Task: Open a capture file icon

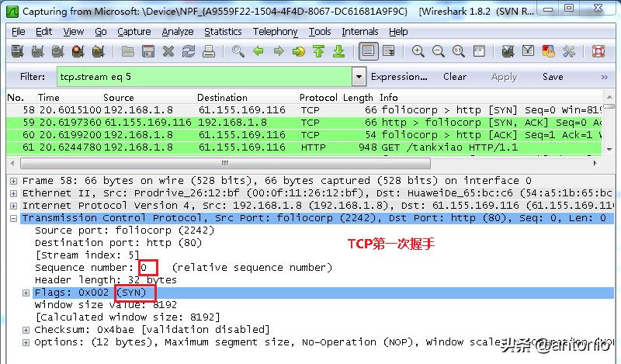Action: (127, 51)
